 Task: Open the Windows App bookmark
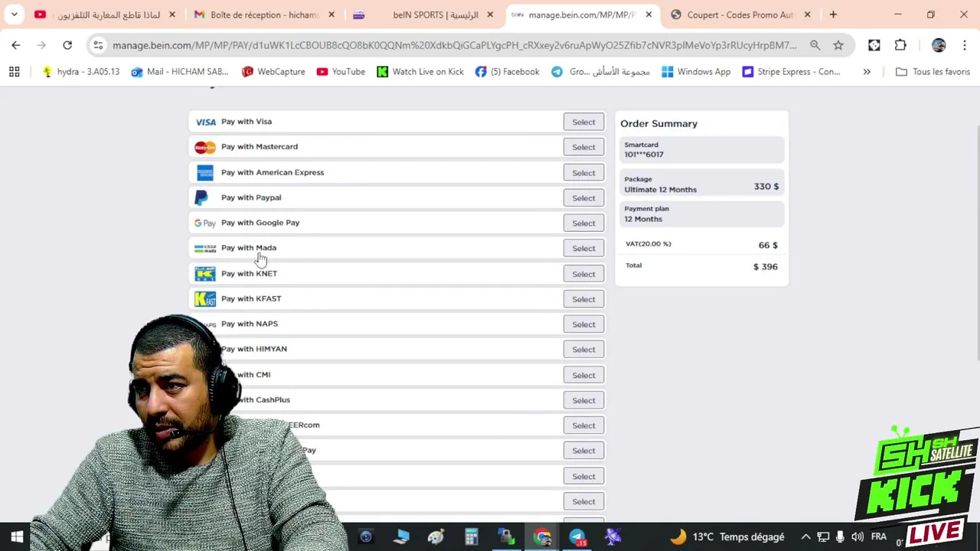[x=696, y=72]
